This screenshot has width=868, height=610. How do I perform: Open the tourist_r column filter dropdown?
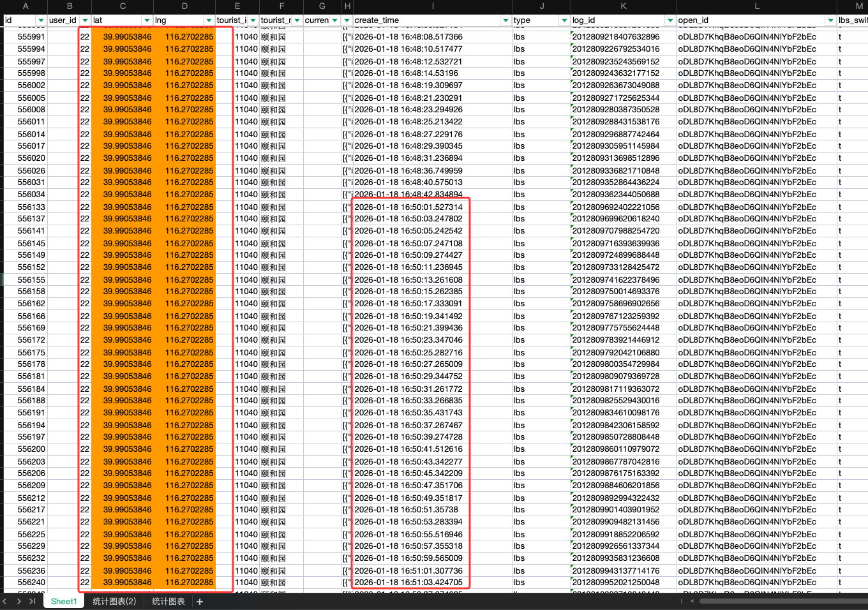[x=297, y=20]
